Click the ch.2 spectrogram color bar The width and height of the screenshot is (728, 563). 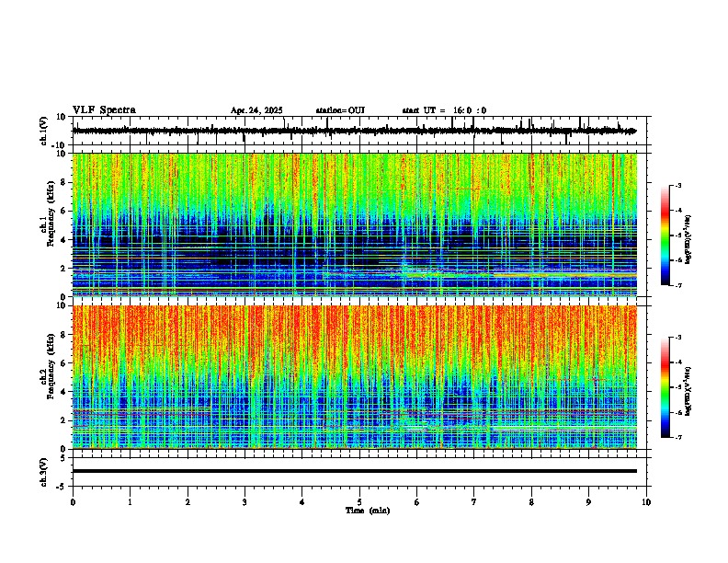coord(665,387)
